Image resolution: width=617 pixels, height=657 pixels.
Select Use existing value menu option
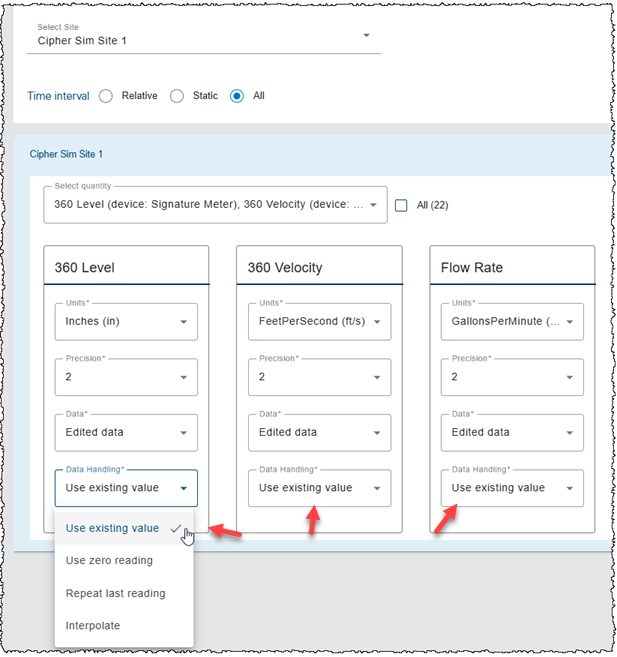pyautogui.click(x=112, y=528)
